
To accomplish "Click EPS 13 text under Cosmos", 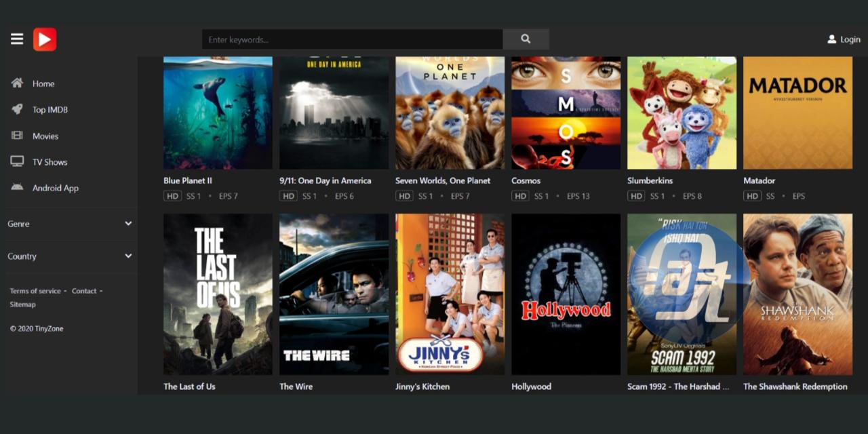I will point(578,196).
